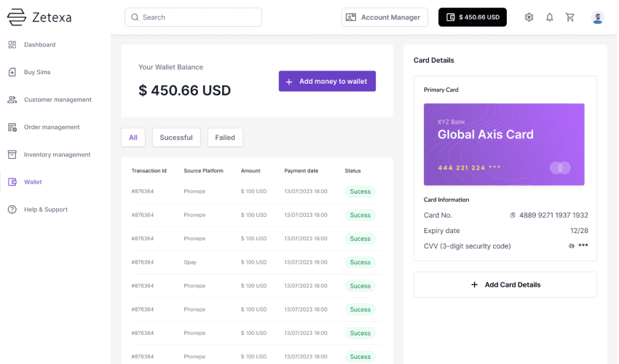Open notifications bell icon

tap(550, 17)
